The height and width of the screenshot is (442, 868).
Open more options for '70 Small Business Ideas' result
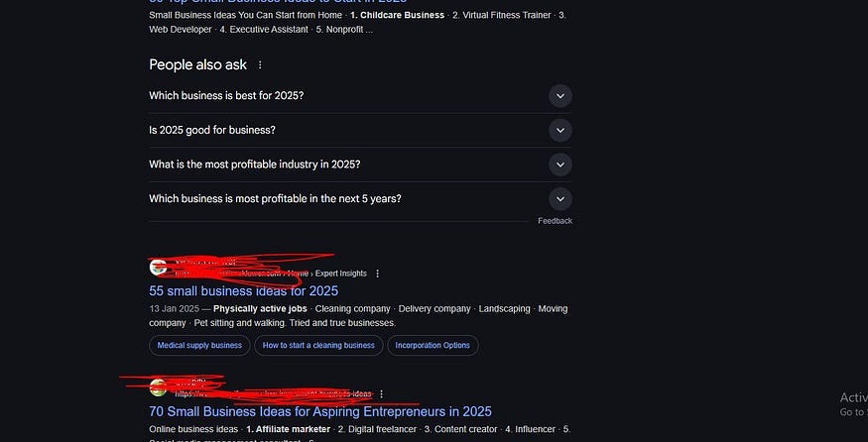tap(381, 393)
